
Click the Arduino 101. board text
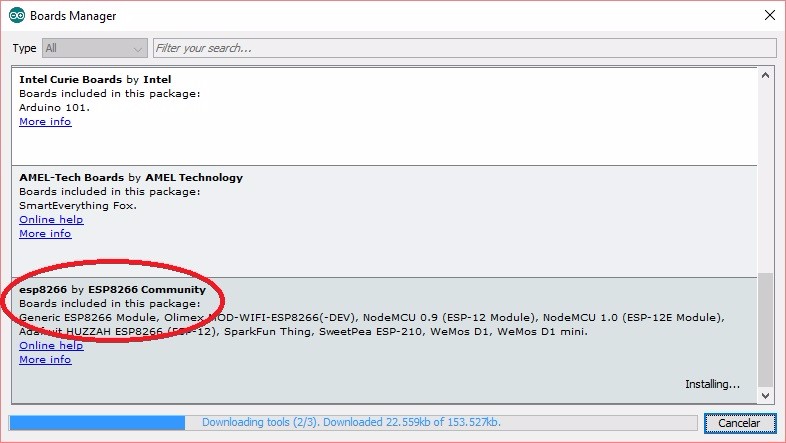click(55, 107)
